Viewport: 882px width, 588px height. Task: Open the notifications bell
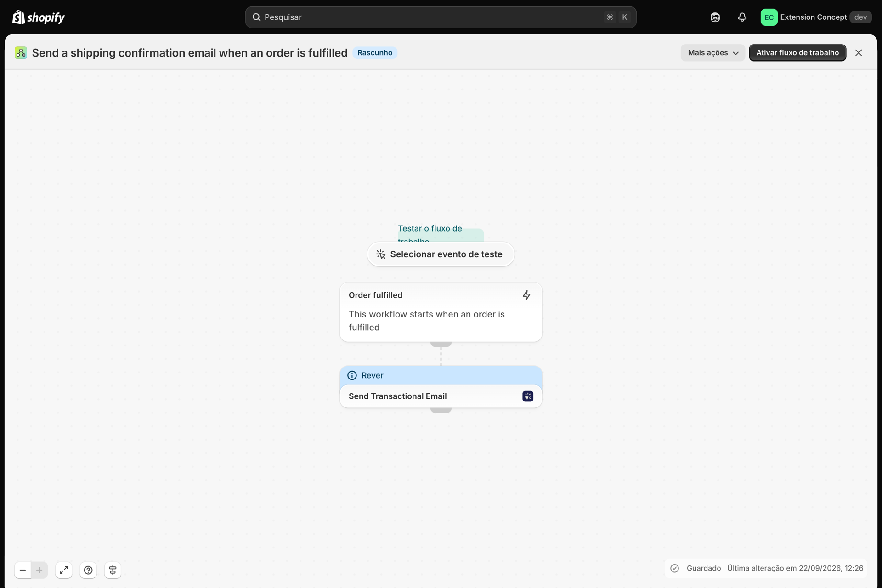click(x=742, y=17)
